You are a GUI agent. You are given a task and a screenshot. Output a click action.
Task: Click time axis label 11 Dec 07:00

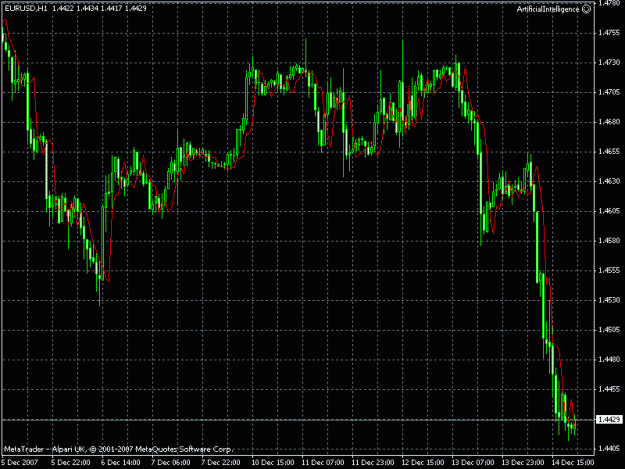point(322,463)
